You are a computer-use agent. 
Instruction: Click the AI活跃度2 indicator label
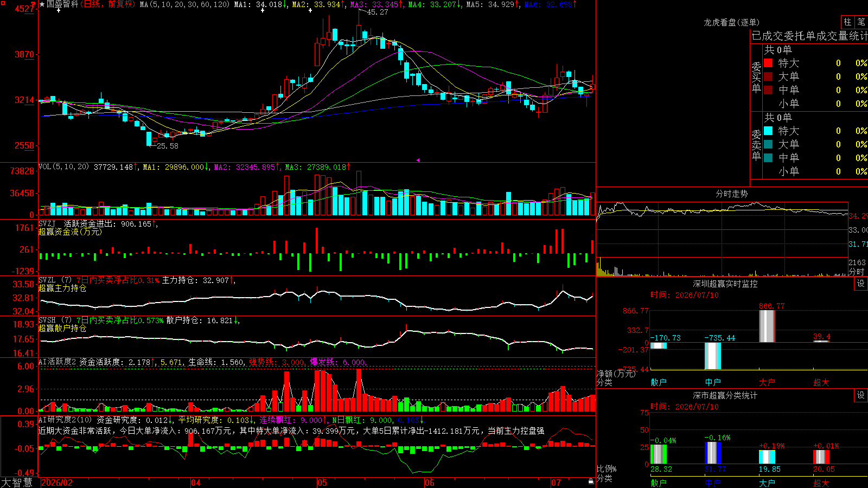click(58, 362)
